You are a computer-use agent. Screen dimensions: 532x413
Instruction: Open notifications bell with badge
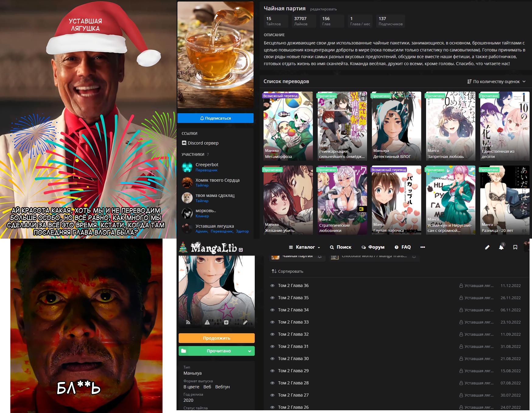pos(501,247)
